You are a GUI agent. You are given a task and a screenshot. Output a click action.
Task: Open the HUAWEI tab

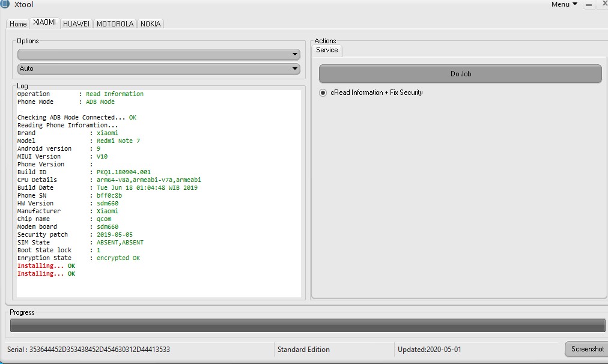76,23
